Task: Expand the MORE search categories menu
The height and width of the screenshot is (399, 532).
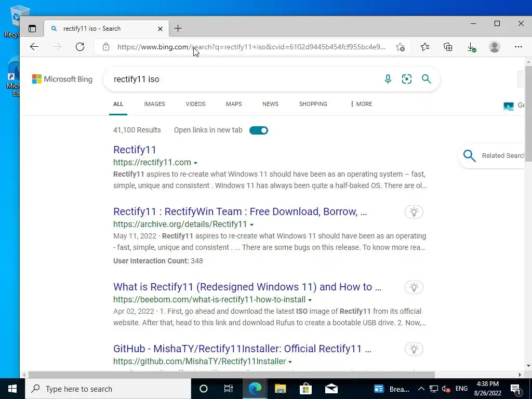Action: click(361, 104)
